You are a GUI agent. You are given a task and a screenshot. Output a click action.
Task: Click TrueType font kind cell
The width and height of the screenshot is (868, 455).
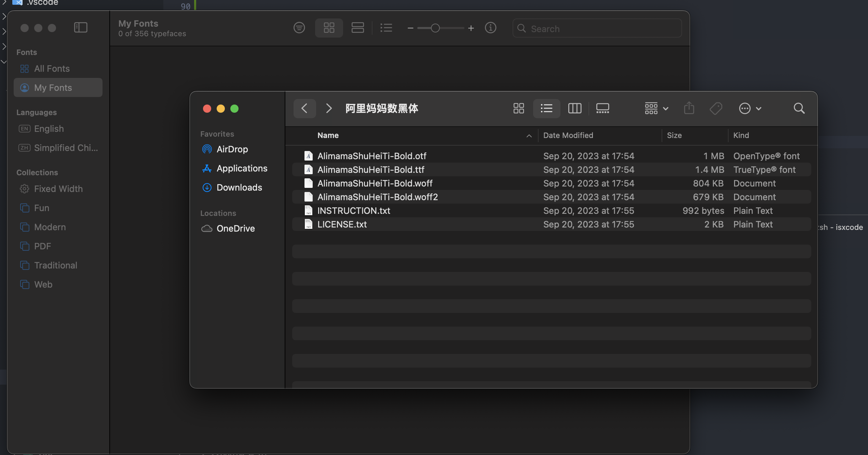[x=764, y=170]
